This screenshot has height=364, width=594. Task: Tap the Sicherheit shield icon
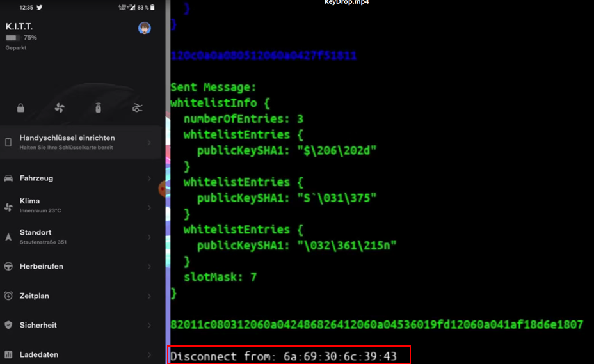point(8,325)
